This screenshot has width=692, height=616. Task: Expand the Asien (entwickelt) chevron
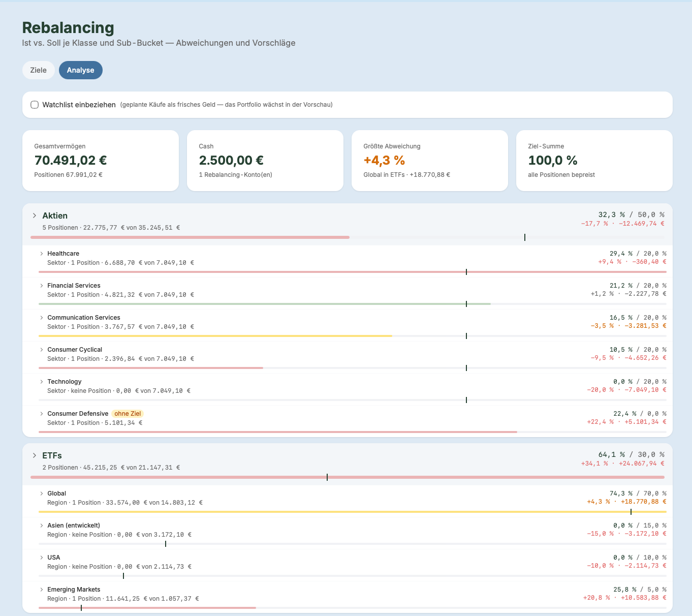(x=42, y=526)
